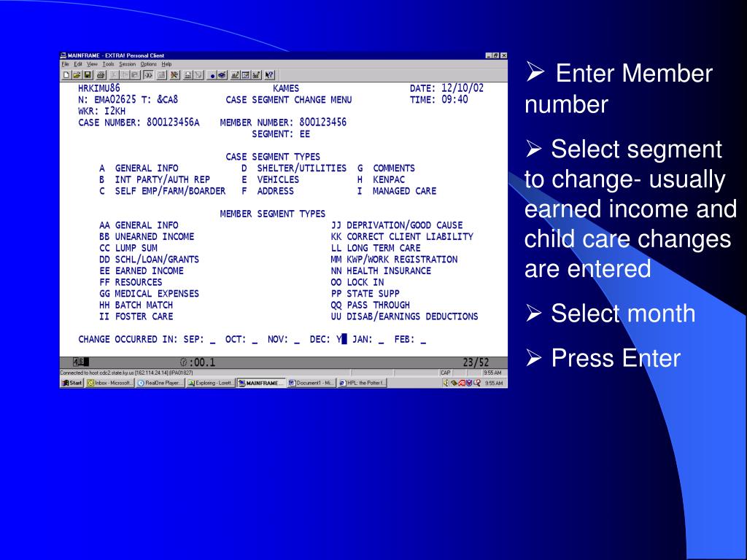Click the Cut scissors toolbar icon

click(x=114, y=75)
